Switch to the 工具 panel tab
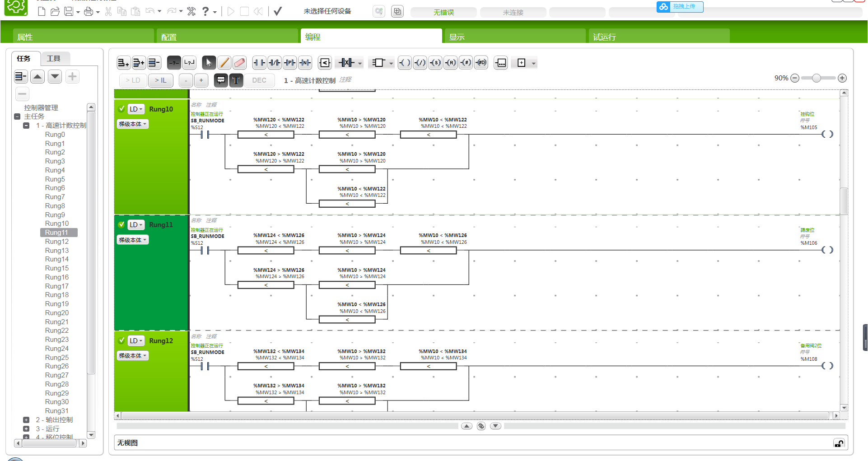Viewport: 868px width, 461px height. click(54, 58)
